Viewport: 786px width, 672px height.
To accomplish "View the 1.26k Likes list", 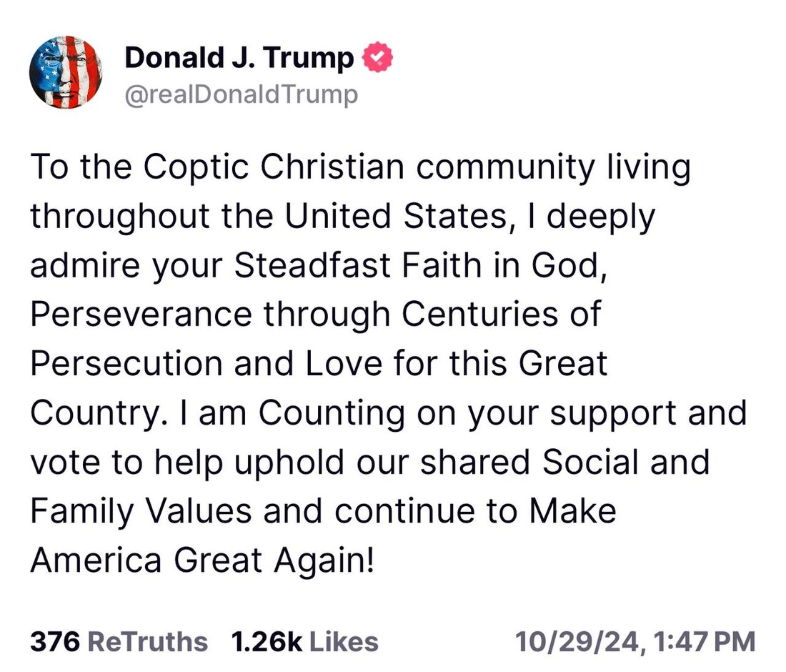I will coord(304,641).
